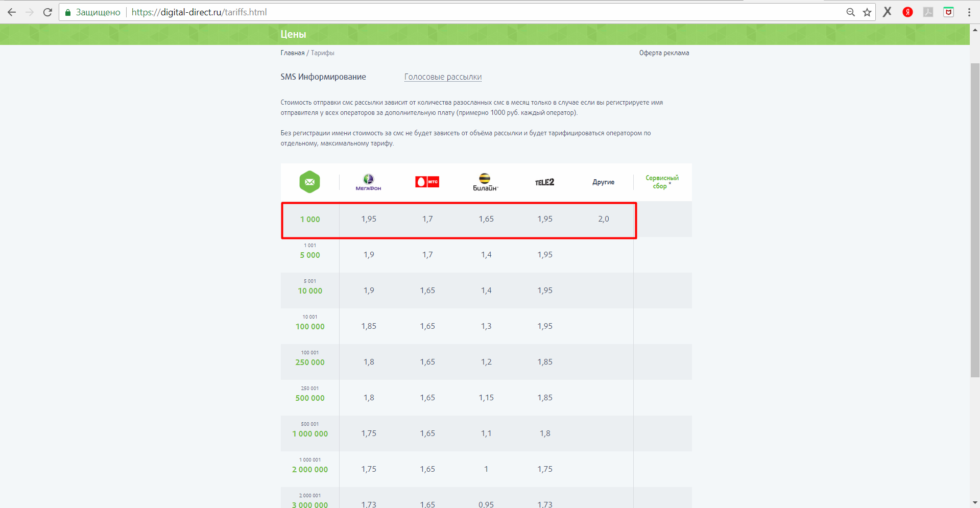Select the 1 000 000 volume label
The height and width of the screenshot is (508, 980).
pyautogui.click(x=310, y=434)
